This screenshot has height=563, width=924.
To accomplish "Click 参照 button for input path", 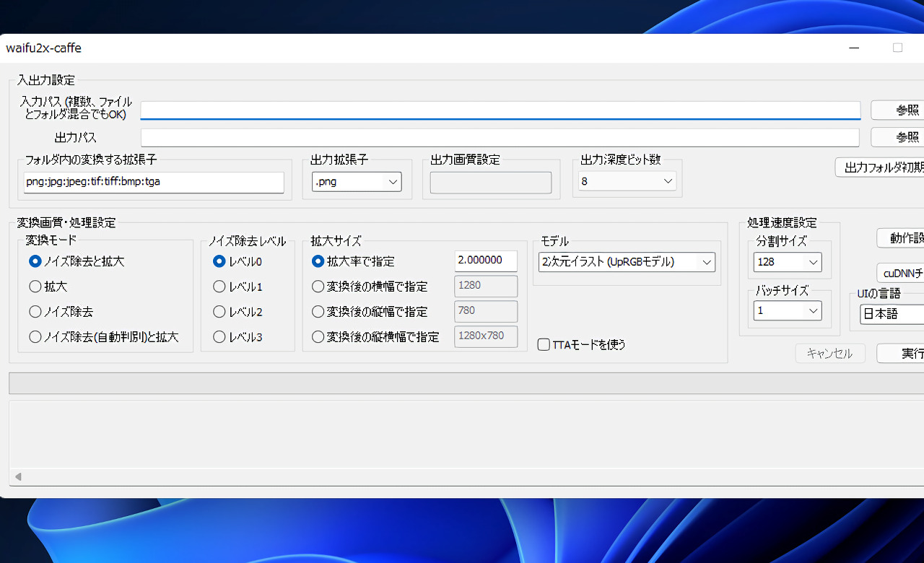I will pyautogui.click(x=897, y=110).
